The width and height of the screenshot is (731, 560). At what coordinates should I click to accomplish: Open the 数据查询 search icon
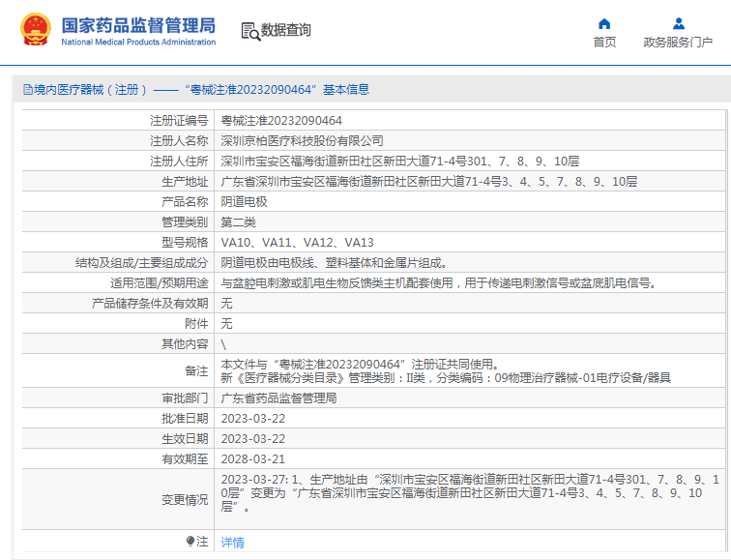tap(250, 31)
